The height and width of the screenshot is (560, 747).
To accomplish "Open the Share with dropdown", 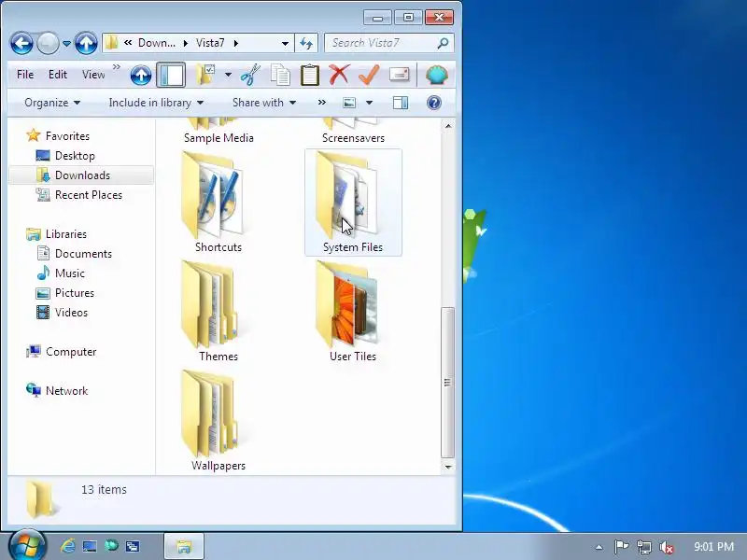I will (264, 103).
